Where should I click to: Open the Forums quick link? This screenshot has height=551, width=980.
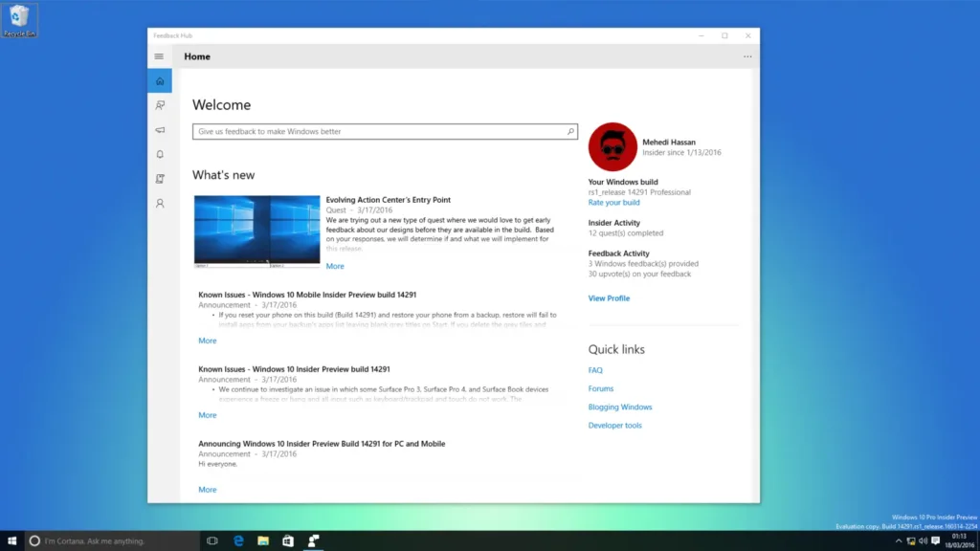click(601, 388)
